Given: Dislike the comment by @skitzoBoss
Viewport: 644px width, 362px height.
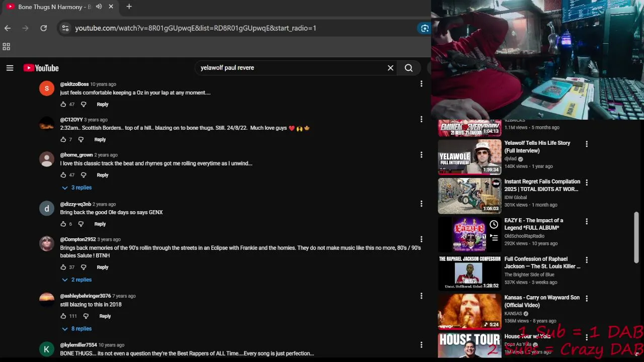Looking at the screenshot, I should point(84,104).
